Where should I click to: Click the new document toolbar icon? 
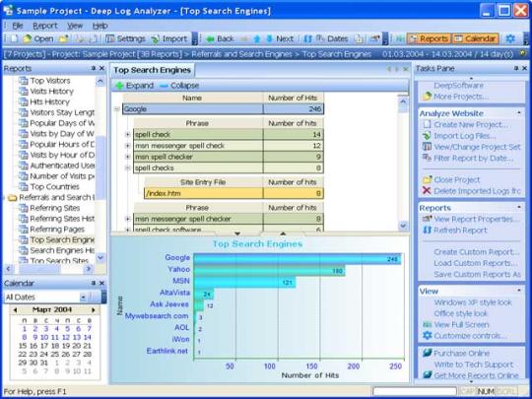tap(14, 39)
